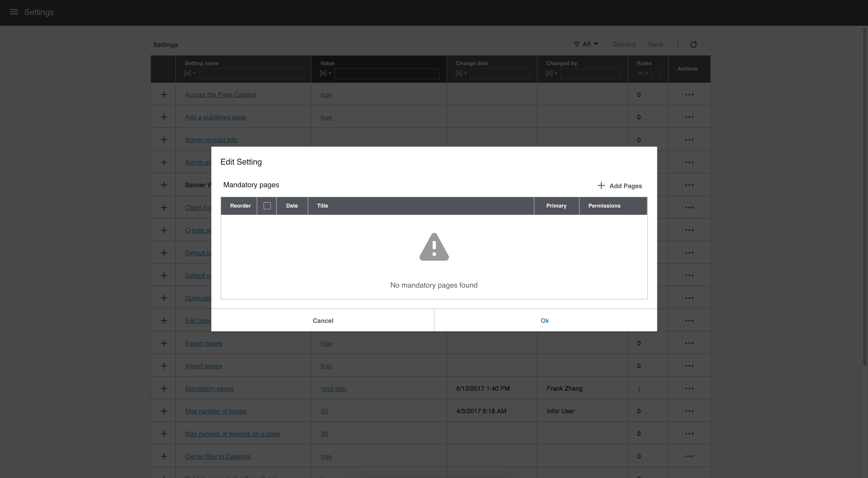Open the hamburger navigation menu
868x478 pixels.
click(x=14, y=12)
